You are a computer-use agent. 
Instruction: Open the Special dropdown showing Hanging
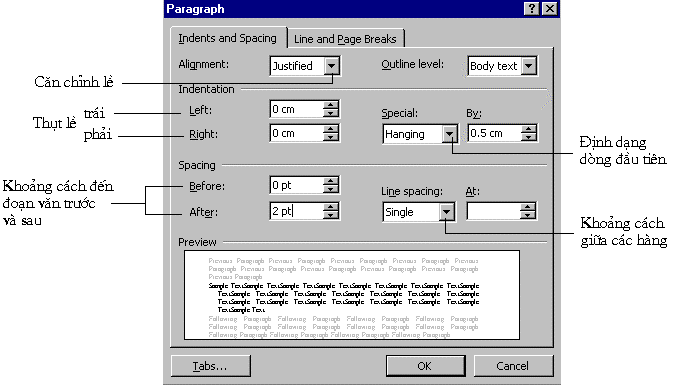(449, 134)
